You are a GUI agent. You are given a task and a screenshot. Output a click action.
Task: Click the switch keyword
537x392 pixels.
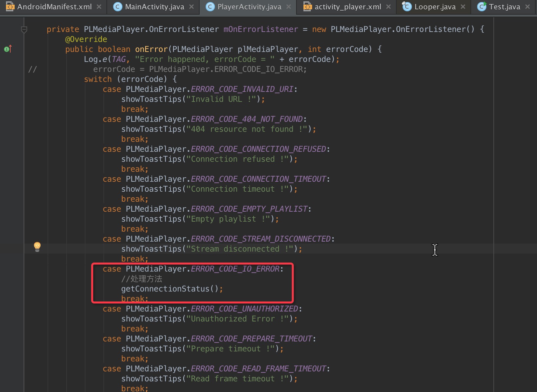click(98, 79)
